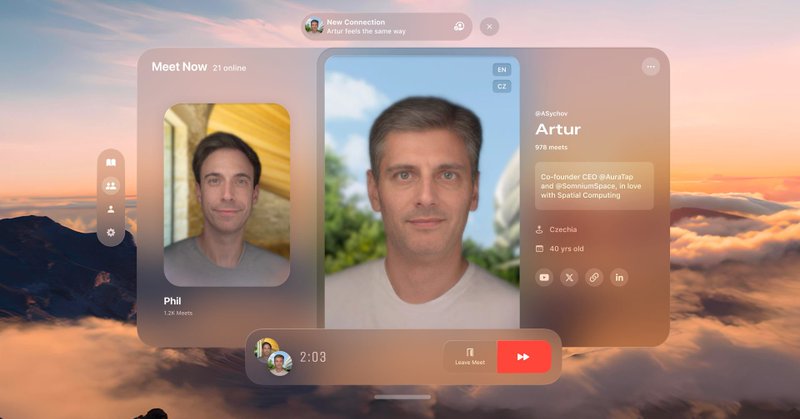This screenshot has width=800, height=419.
Task: Select the EN language badge
Action: 502,69
